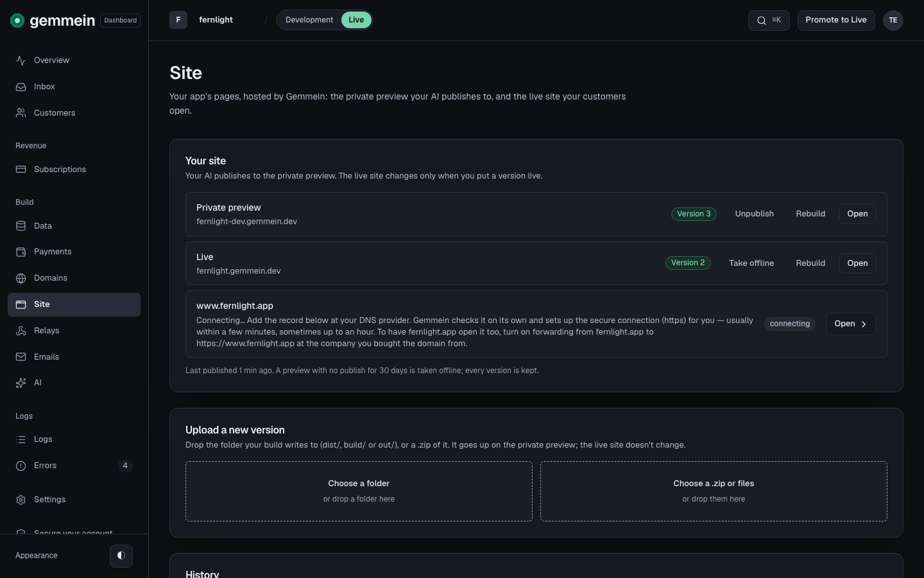Toggle the Appearance theme switch
Image resolution: width=924 pixels, height=578 pixels.
121,556
